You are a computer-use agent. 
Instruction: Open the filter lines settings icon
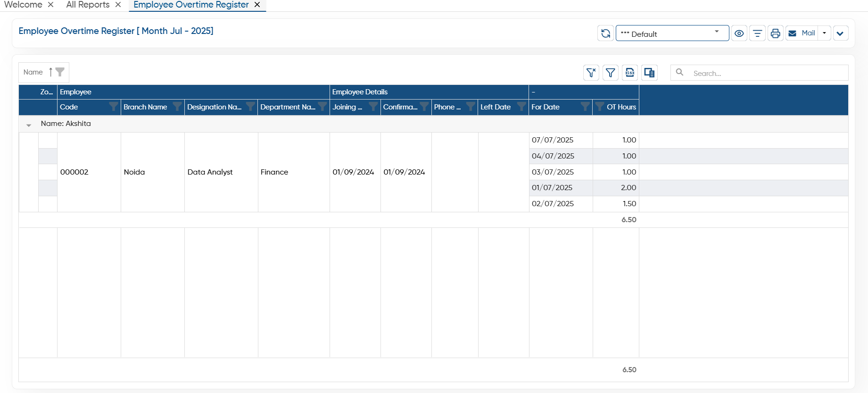[757, 33]
